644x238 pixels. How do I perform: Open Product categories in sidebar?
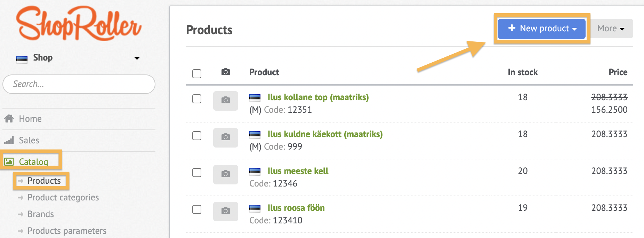point(63,197)
